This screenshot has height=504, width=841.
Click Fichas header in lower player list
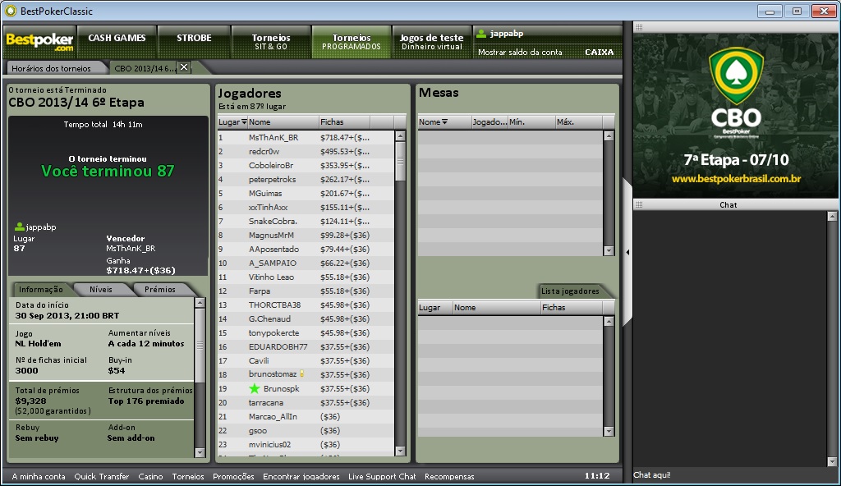point(572,308)
